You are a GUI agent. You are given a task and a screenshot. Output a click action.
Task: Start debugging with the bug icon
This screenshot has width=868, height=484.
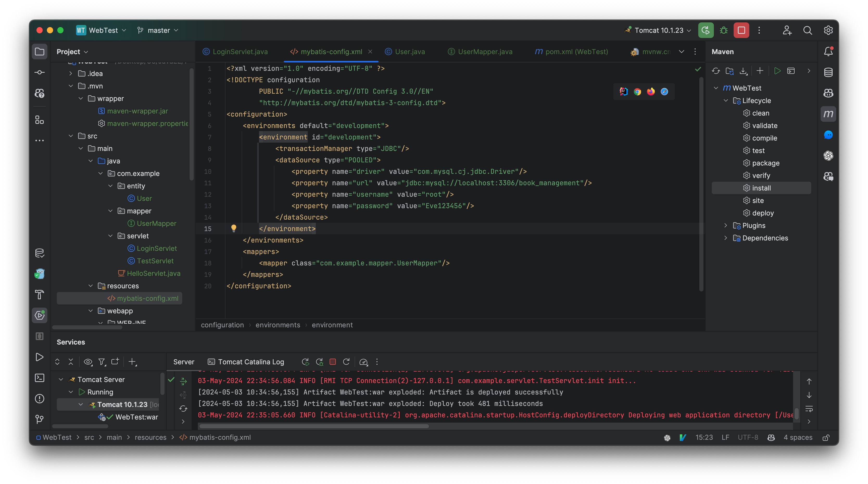[x=724, y=30]
